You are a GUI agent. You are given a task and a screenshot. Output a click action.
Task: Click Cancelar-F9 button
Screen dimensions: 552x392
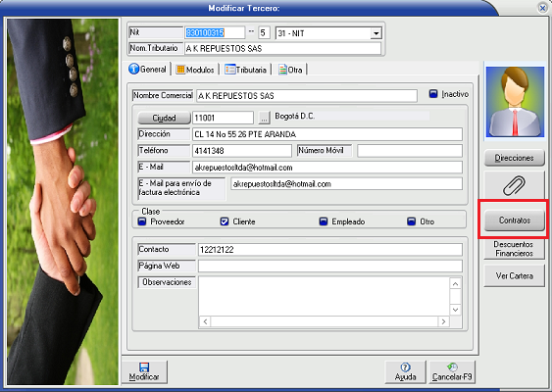click(452, 372)
